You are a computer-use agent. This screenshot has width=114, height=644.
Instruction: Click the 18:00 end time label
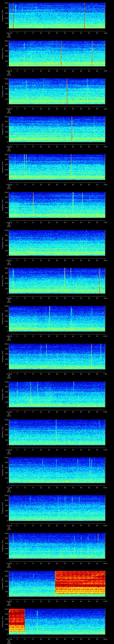105,639
